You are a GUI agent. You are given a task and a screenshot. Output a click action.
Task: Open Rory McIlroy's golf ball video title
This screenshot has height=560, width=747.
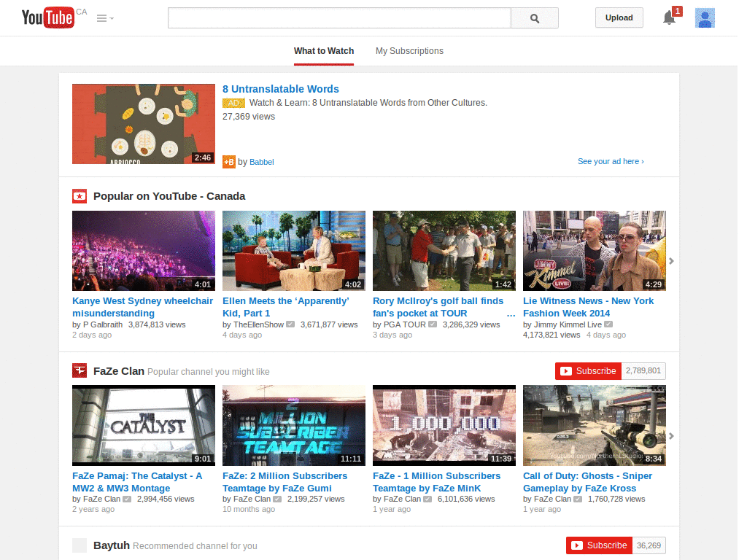coord(438,307)
